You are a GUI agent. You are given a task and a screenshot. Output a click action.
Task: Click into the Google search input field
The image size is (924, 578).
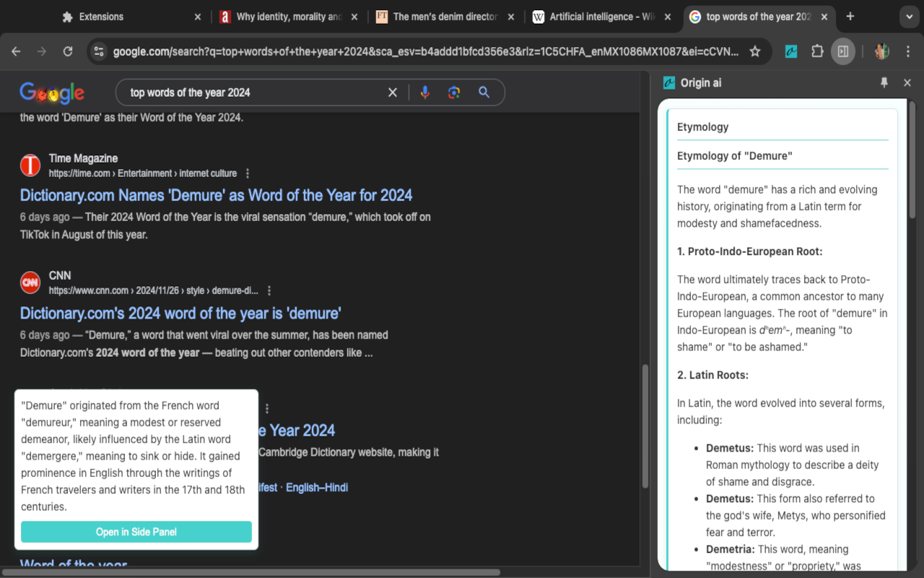[253, 92]
